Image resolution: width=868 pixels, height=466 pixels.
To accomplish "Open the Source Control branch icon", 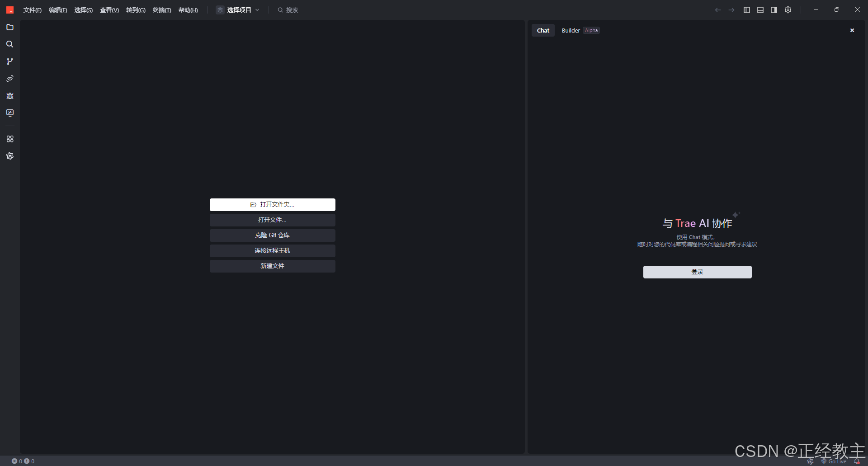I will click(x=10, y=61).
